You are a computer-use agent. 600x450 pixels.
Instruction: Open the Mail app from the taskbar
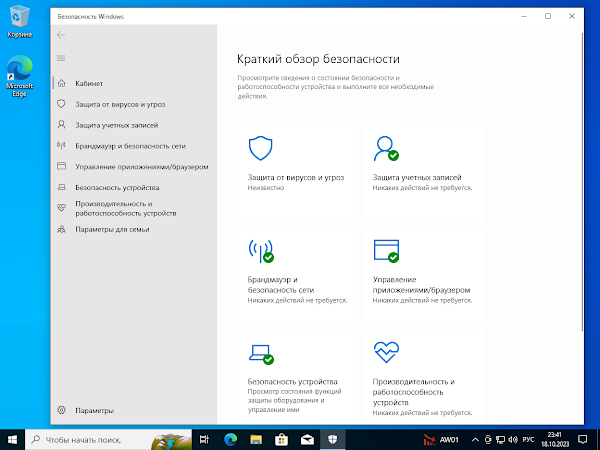click(x=307, y=440)
